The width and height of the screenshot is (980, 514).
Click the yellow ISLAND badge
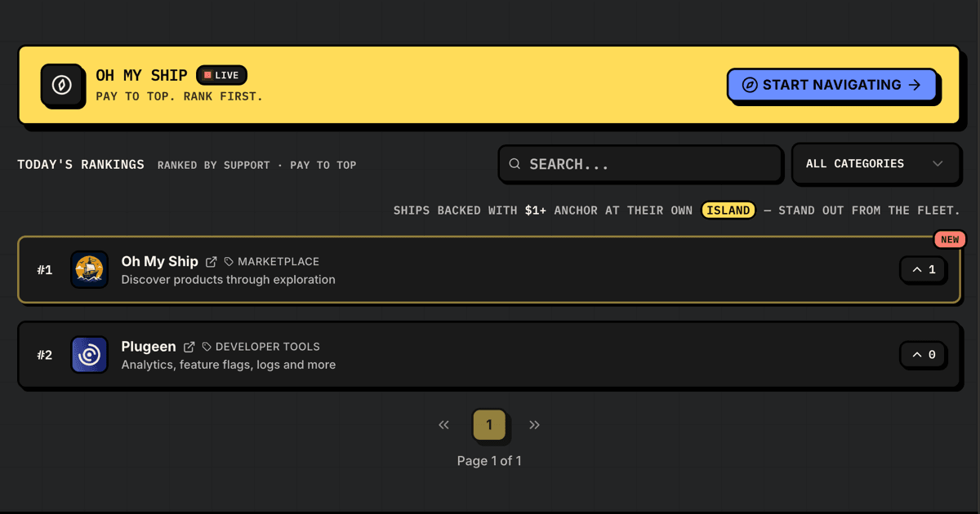coord(728,210)
